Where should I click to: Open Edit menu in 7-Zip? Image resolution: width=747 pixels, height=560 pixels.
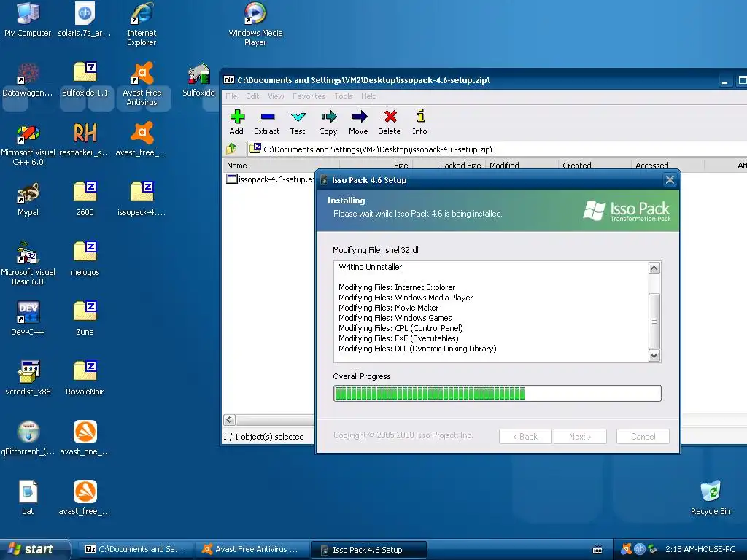click(252, 96)
